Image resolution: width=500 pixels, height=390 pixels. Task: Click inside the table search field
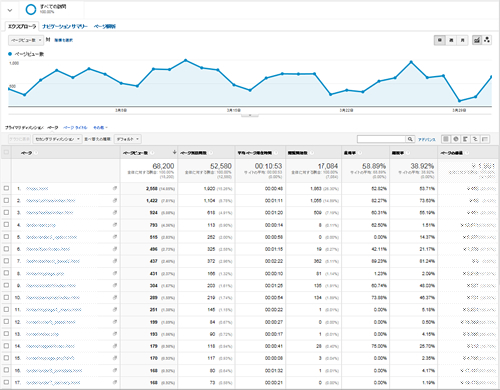click(x=381, y=139)
